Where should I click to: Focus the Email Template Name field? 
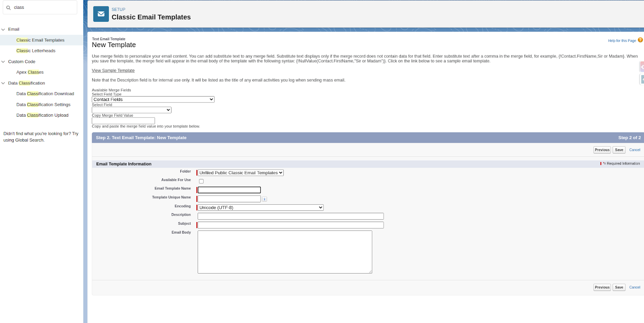pos(229,190)
